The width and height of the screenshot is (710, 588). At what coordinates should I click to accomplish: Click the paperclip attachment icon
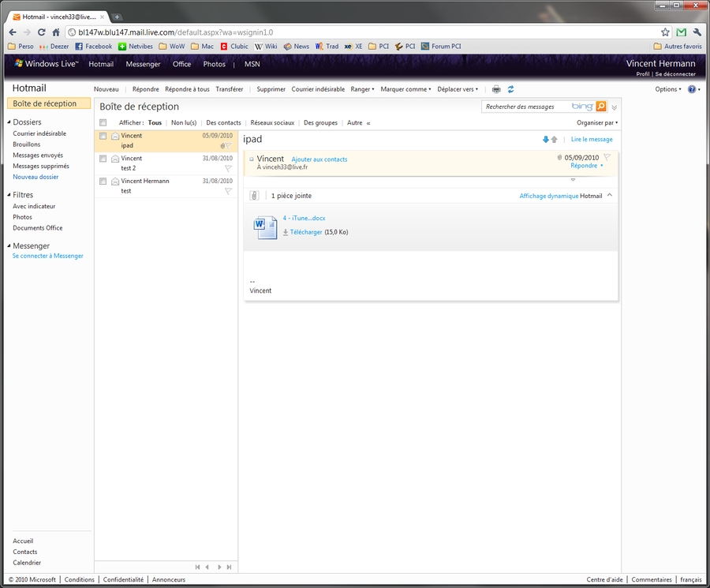point(254,196)
